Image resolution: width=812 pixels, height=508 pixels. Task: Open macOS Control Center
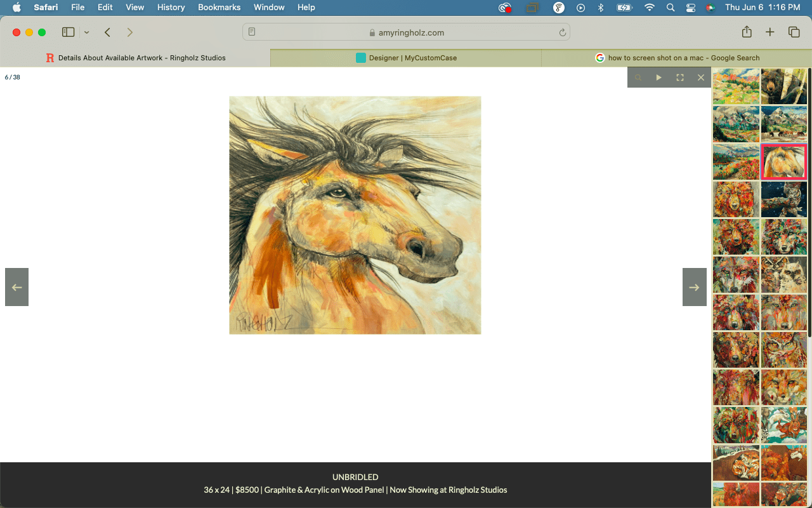coord(691,8)
